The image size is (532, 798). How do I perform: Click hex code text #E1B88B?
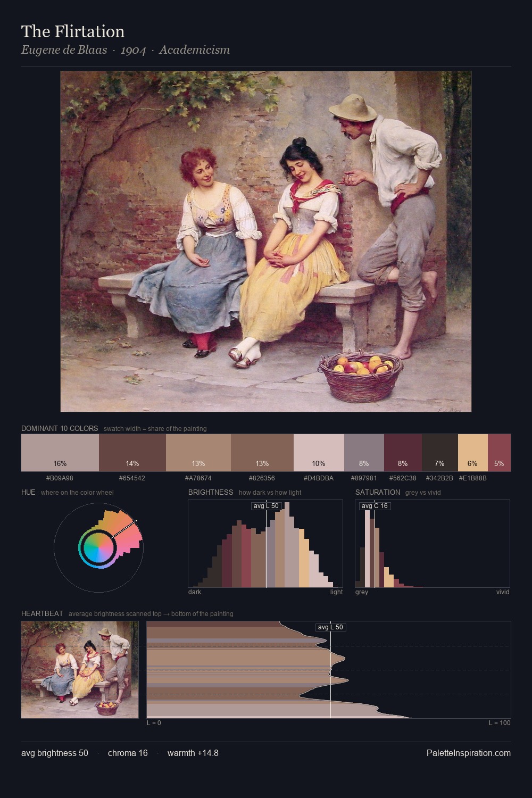point(472,478)
